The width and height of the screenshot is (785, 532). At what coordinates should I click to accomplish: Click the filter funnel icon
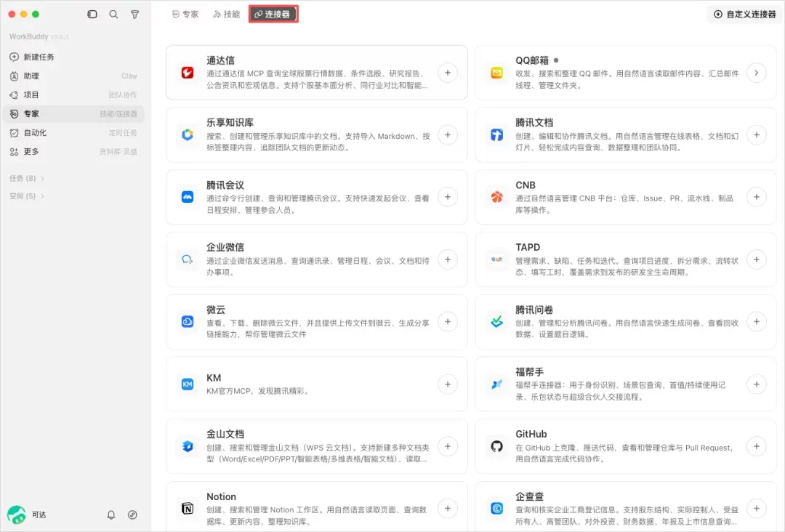coord(134,14)
